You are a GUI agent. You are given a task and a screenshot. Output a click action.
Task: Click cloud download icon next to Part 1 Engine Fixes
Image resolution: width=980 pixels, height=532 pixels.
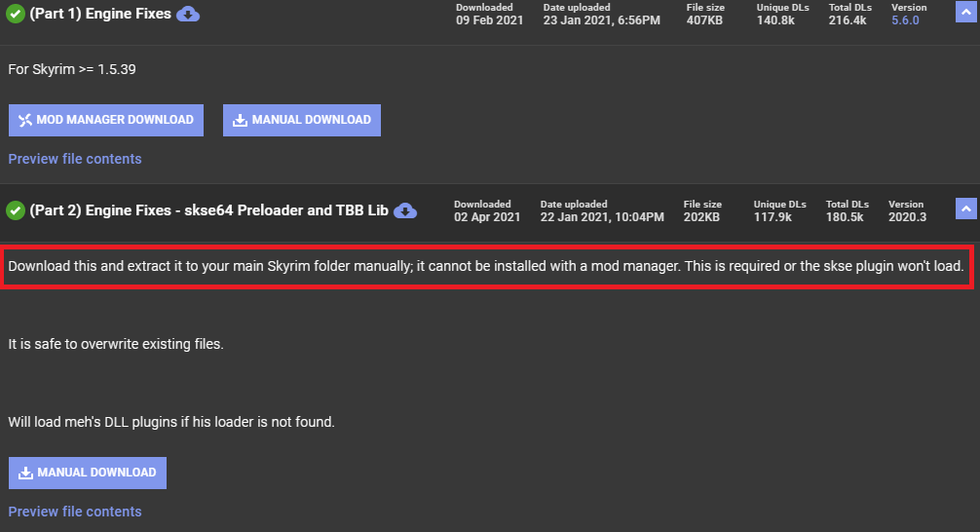pos(188,14)
